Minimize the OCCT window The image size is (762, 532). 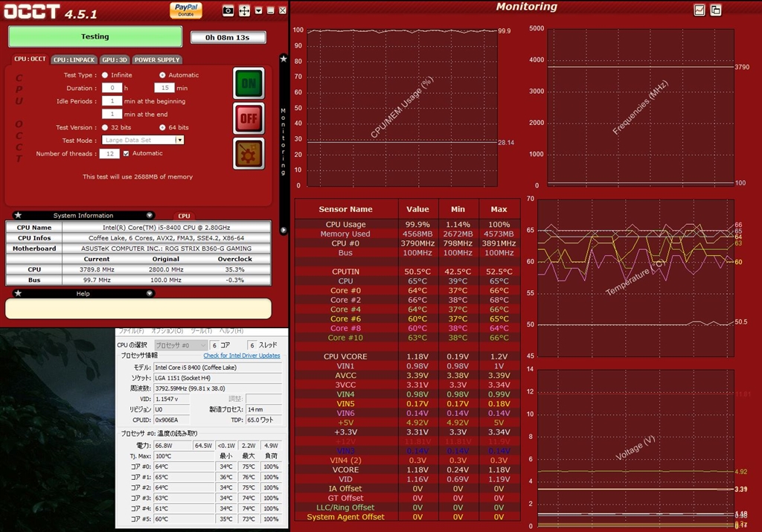coord(271,10)
